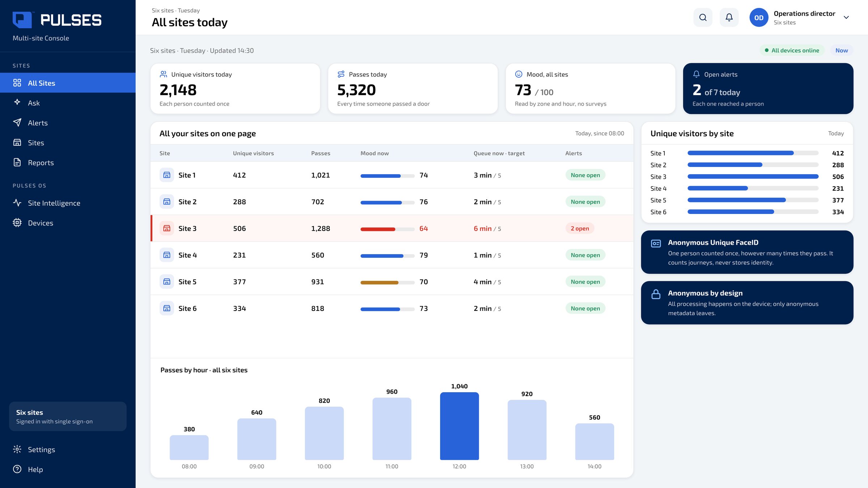Click the All devices online status pill
This screenshot has width=868, height=488.
click(x=792, y=50)
